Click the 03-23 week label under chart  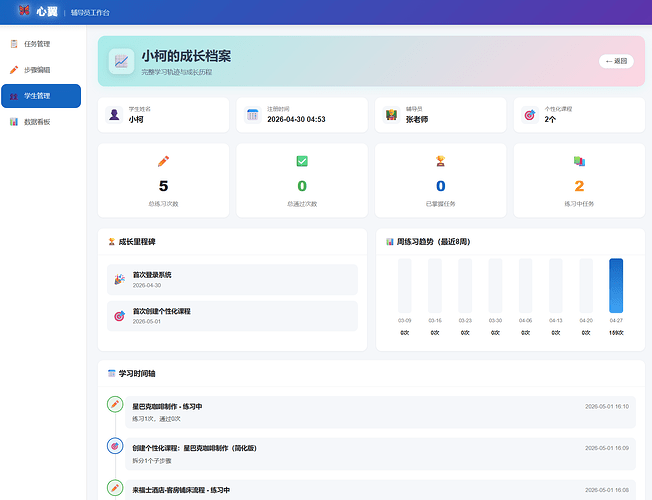pos(465,320)
